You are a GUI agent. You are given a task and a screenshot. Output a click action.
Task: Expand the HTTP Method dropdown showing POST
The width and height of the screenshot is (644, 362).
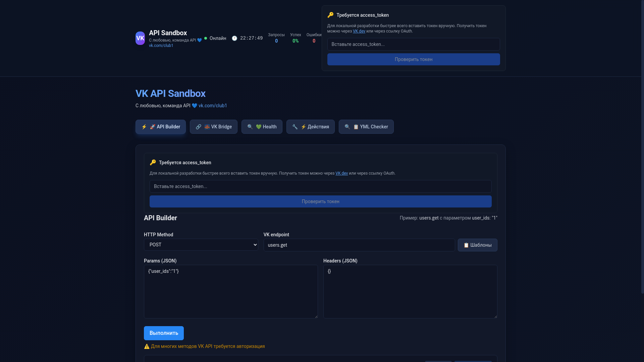click(201, 245)
